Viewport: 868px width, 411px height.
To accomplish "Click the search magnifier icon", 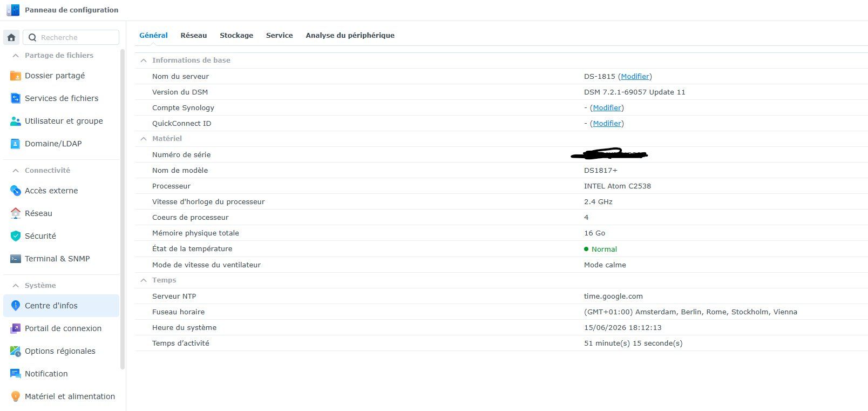I will [x=32, y=37].
